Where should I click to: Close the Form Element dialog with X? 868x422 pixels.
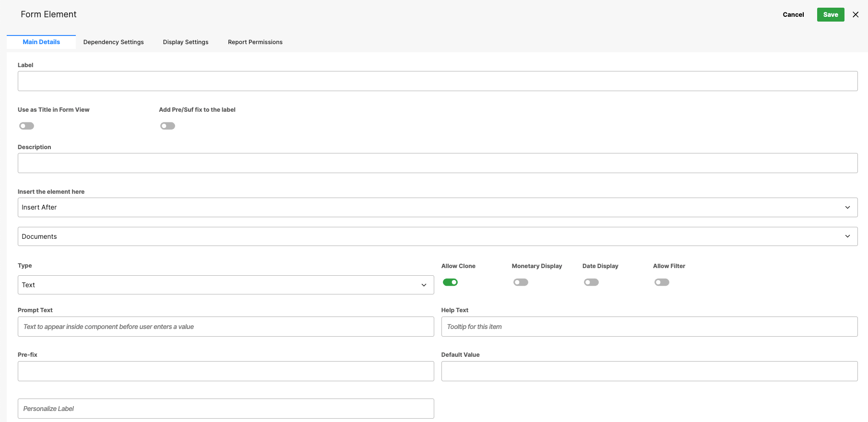[x=856, y=14]
